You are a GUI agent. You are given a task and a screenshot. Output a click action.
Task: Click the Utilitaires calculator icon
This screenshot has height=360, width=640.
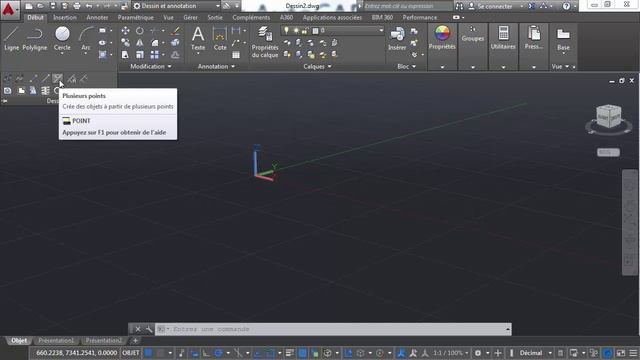coord(503,33)
